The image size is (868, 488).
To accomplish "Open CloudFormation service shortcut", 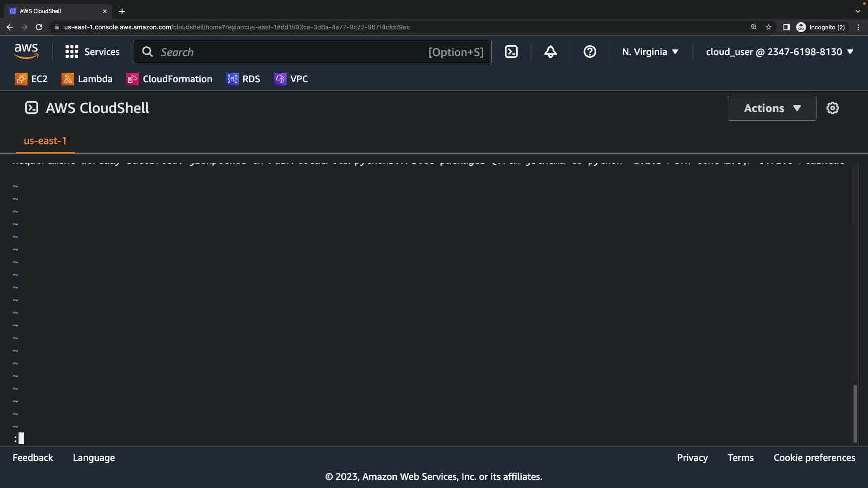I will 169,79.
